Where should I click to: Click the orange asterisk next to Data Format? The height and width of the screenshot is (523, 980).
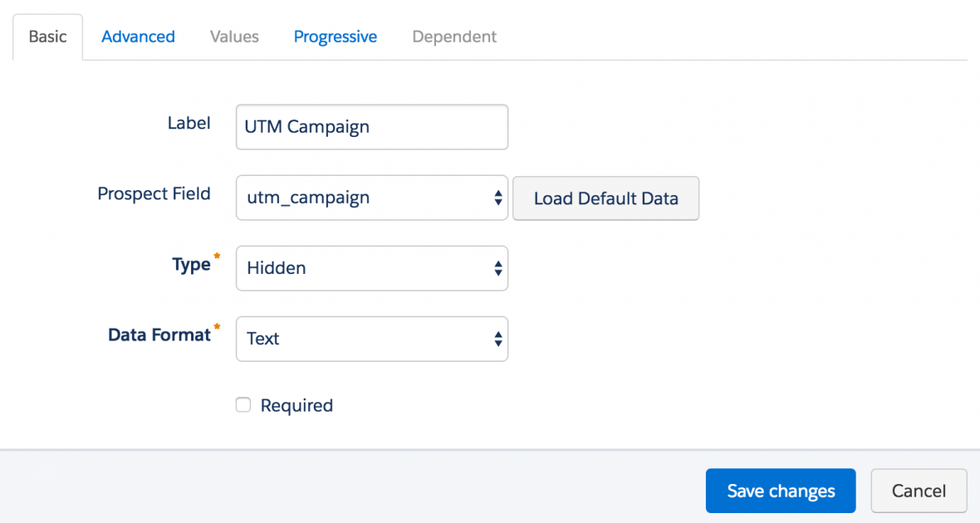point(217,327)
